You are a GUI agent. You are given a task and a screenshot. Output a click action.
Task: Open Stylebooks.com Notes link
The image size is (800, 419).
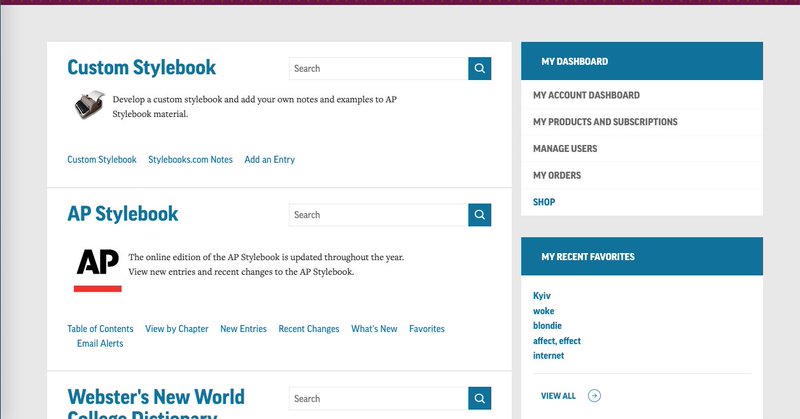(x=190, y=160)
